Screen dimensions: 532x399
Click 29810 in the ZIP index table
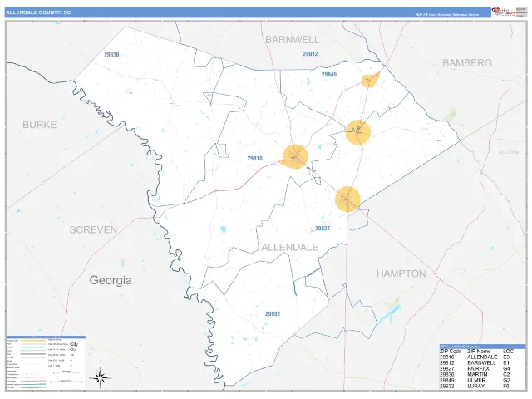point(447,357)
